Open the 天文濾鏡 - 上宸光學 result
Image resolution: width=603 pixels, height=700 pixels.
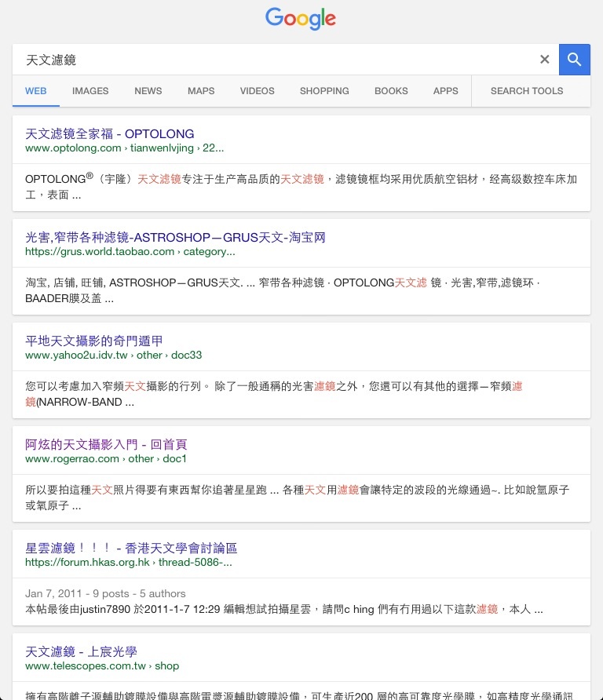(82, 651)
